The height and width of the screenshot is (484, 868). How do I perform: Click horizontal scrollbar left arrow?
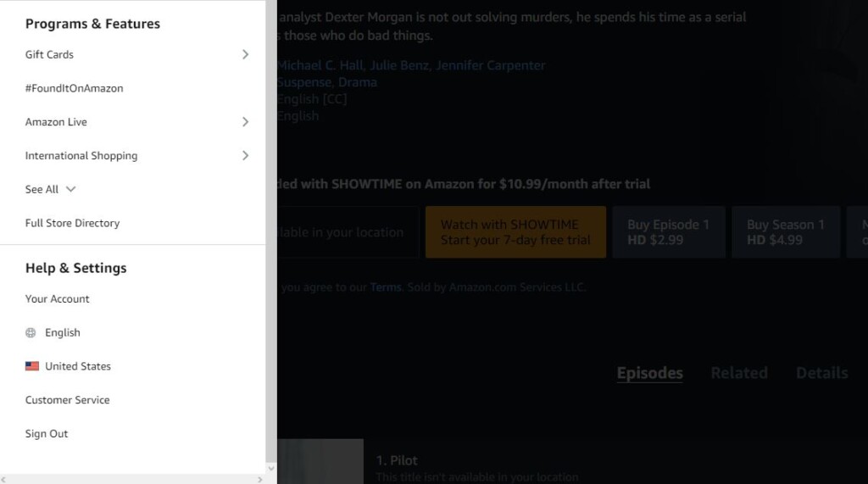4,480
